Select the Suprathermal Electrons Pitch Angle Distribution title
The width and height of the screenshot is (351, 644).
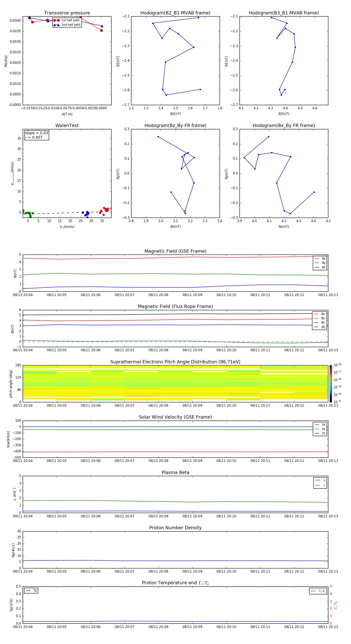pyautogui.click(x=175, y=362)
